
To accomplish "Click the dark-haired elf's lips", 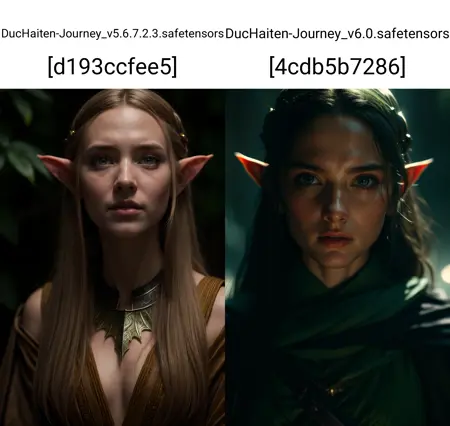I will 335,239.
